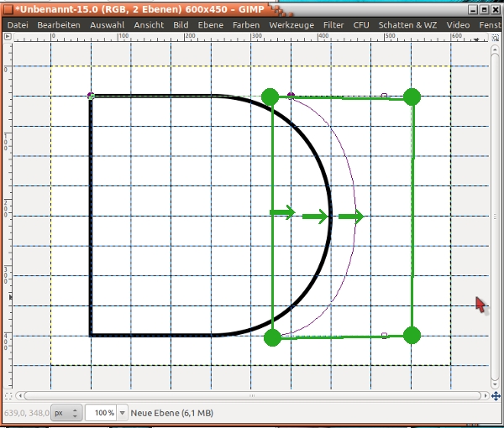This screenshot has height=428, width=504.
Task: Click the GIMP window icon in title bar
Action: pyautogui.click(x=8, y=9)
